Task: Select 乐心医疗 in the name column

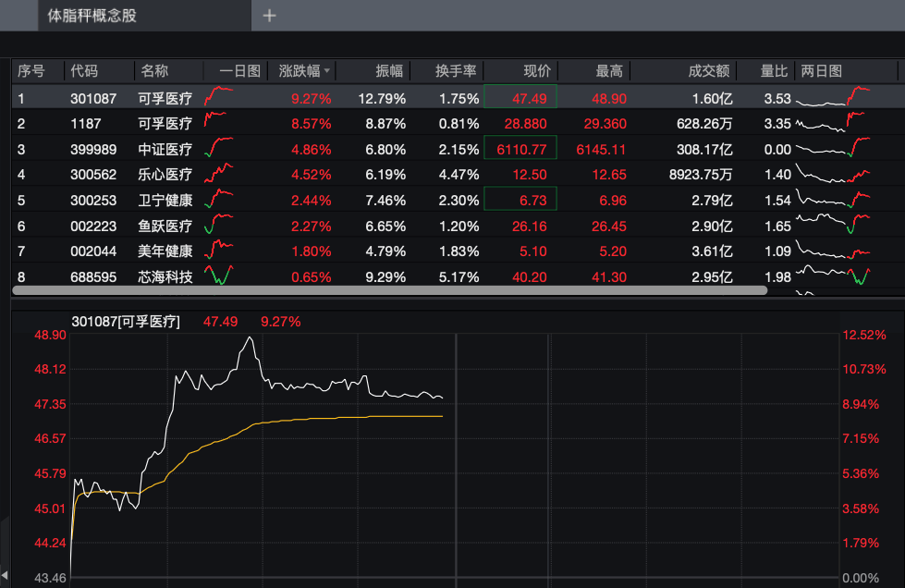Action: [165, 175]
